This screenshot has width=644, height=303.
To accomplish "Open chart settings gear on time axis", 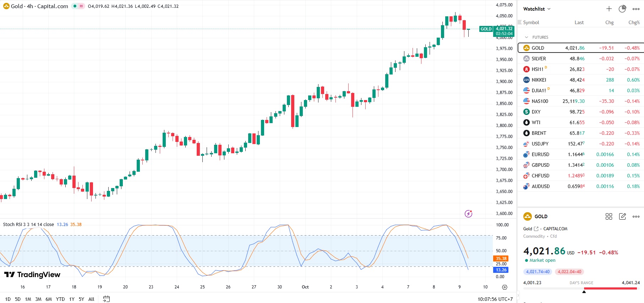I will 504,287.
